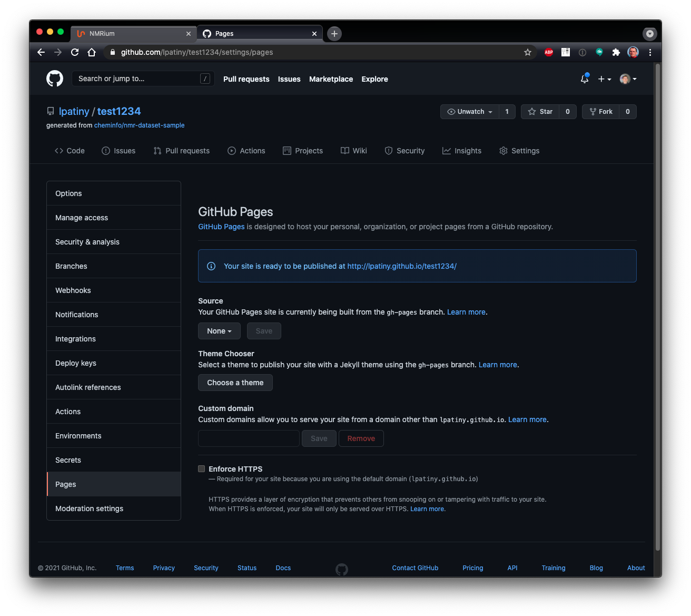Click the repository book icon next to lpatiny
The height and width of the screenshot is (616, 691).
point(50,111)
